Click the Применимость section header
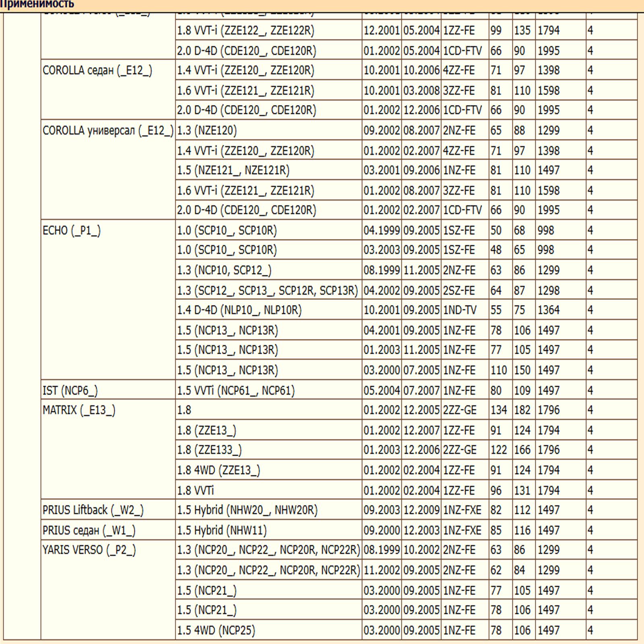644x644 pixels. point(37,5)
